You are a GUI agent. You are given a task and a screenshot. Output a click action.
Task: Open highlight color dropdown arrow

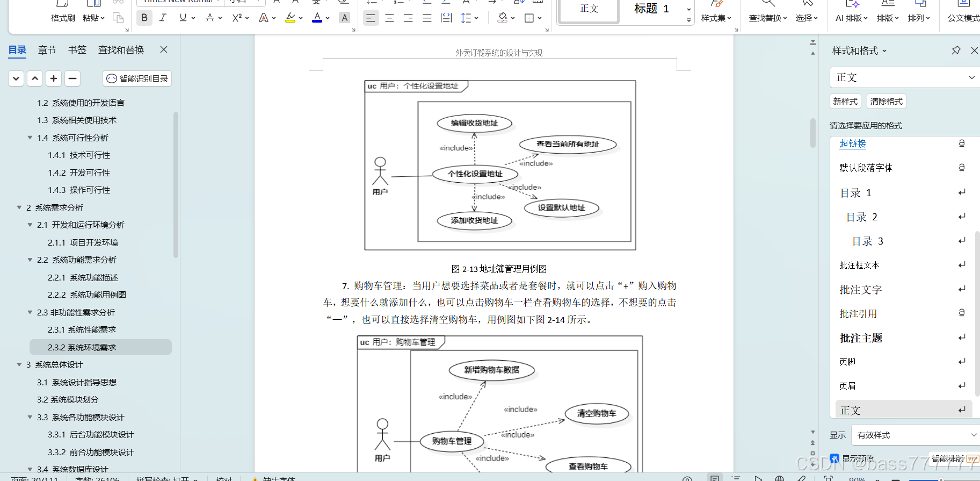(x=301, y=18)
